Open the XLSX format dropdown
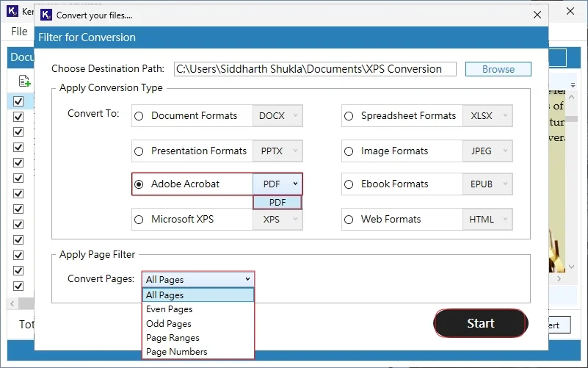This screenshot has height=368, width=588. coord(487,116)
